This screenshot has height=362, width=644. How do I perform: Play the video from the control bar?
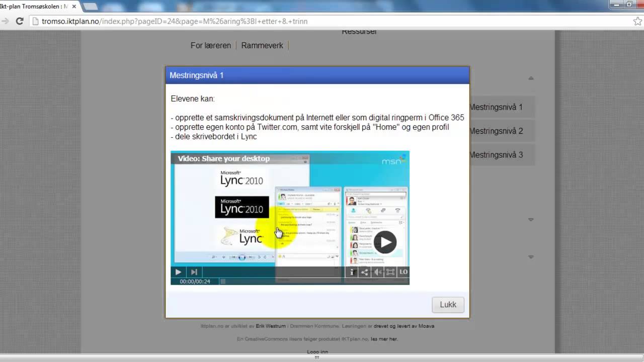[178, 272]
